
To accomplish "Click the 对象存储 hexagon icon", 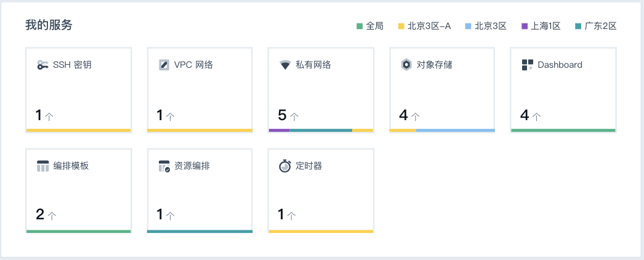I will 406,65.
